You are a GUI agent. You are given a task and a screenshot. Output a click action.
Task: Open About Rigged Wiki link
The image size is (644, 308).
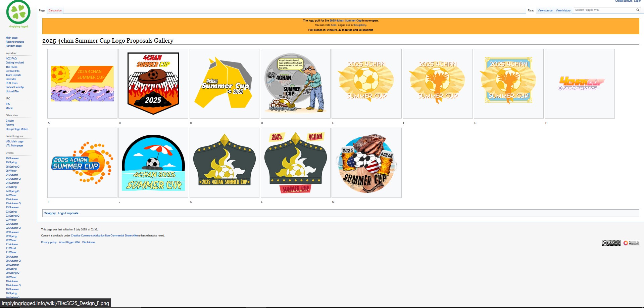[69, 242]
